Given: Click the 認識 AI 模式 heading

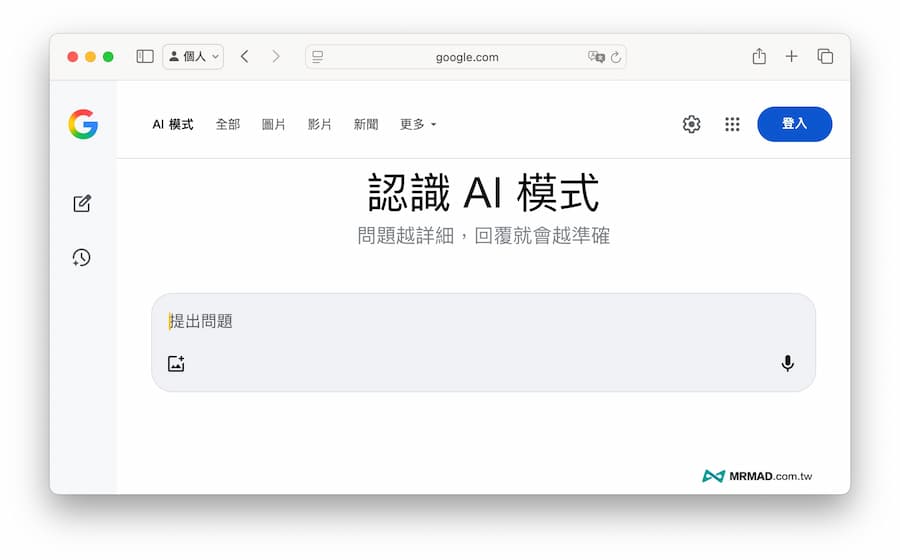Looking at the screenshot, I should pyautogui.click(x=483, y=193).
